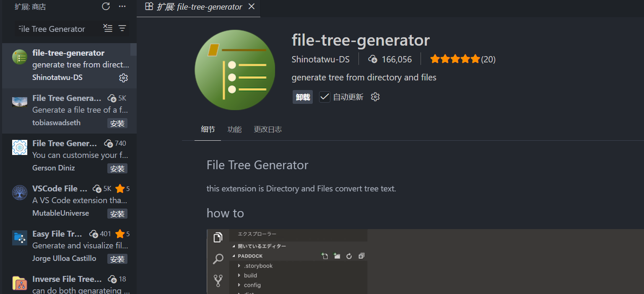Click collapse all icon in PADDOCK header
Screen dimensions: 644x294
(x=361, y=256)
